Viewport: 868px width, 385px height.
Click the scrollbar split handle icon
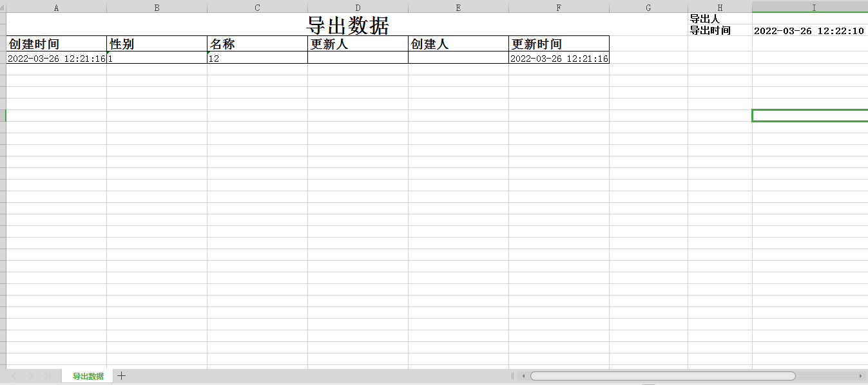[512, 376]
